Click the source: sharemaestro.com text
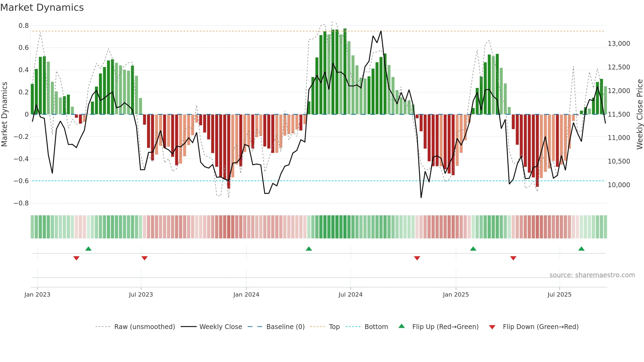This screenshot has height=362, width=644. pos(592,275)
